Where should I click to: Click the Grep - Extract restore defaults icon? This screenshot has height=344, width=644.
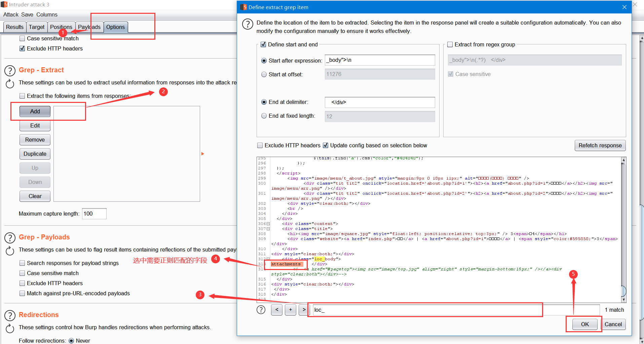point(10,84)
